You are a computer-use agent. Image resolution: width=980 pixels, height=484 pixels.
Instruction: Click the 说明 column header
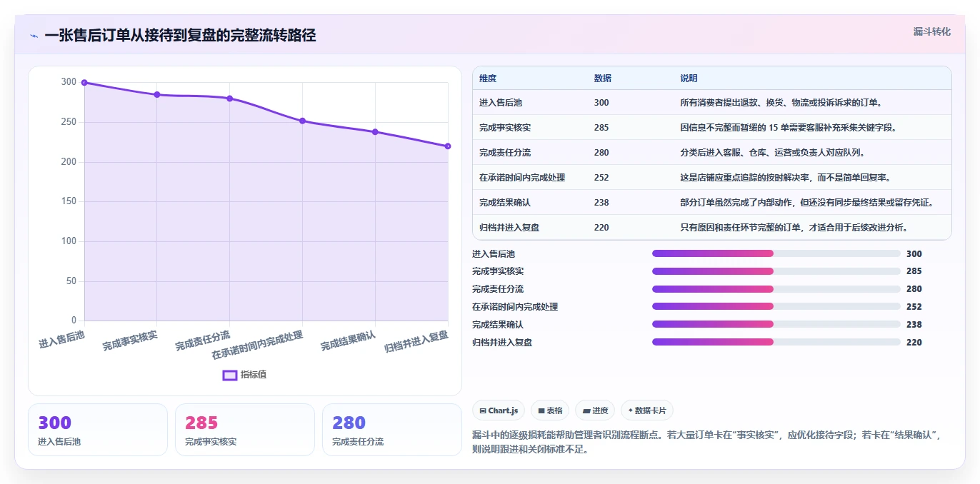(689, 79)
